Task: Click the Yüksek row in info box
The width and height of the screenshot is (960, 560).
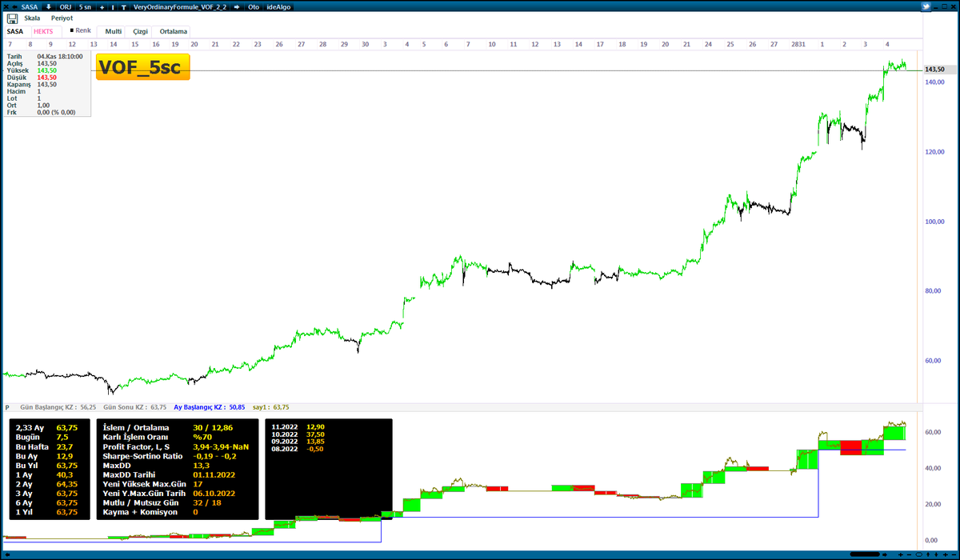Action: pos(32,70)
